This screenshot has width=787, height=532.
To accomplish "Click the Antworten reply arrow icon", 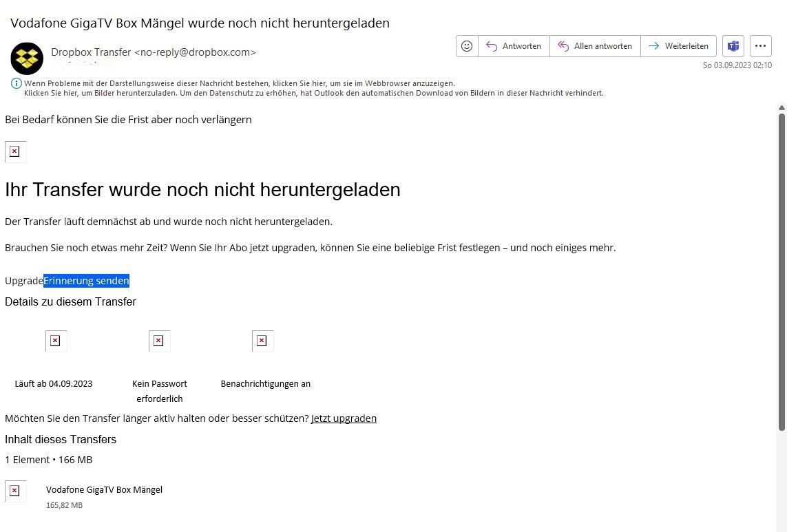I will (x=492, y=46).
